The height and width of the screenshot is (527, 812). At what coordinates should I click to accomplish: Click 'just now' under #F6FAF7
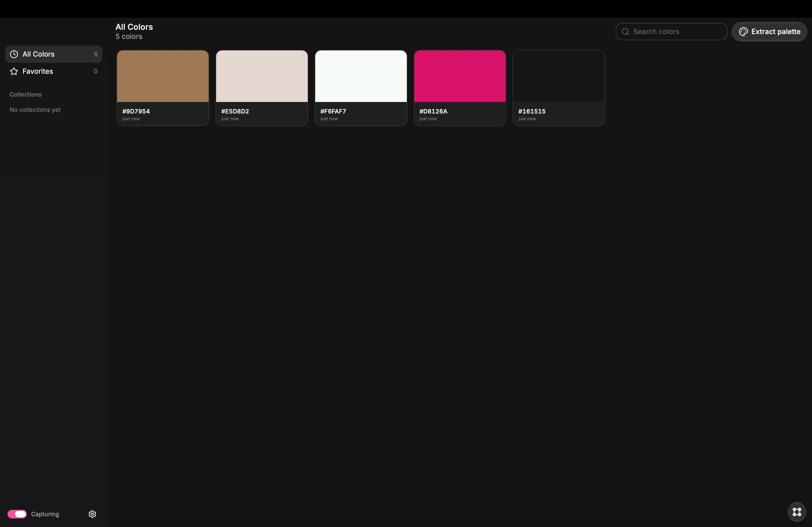point(329,119)
